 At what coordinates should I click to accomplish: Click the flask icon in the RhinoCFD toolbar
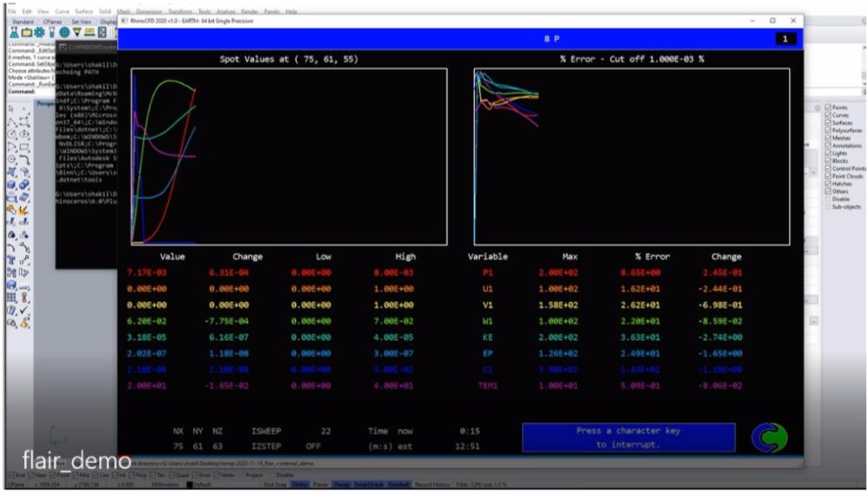(14, 32)
